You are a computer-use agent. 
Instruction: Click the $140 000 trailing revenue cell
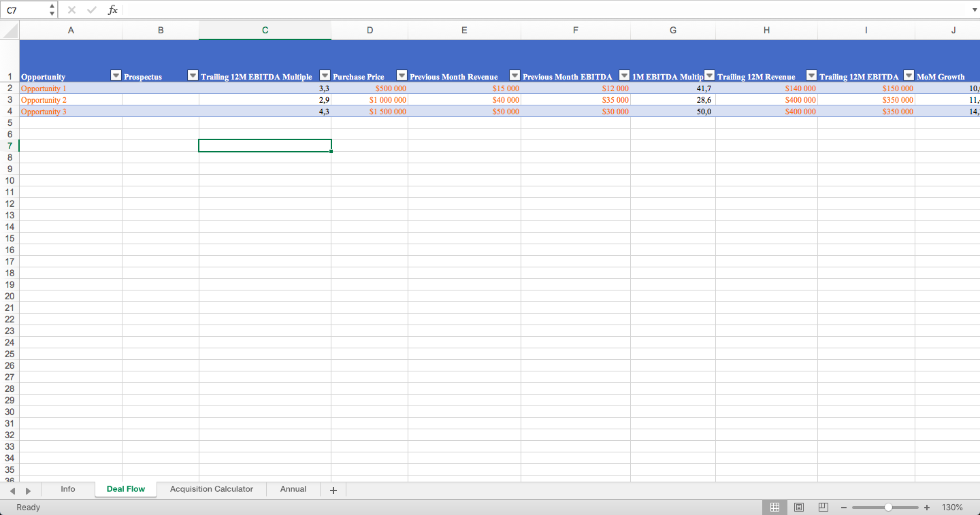point(767,88)
